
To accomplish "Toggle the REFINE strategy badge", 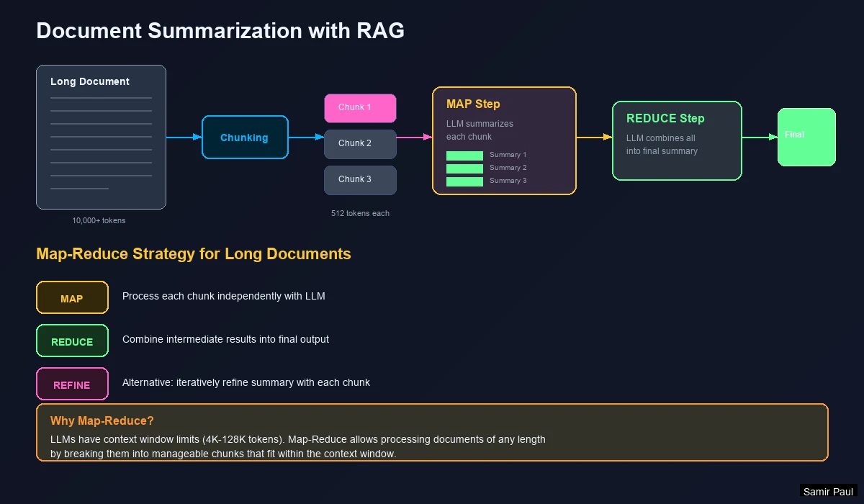I will coord(72,383).
